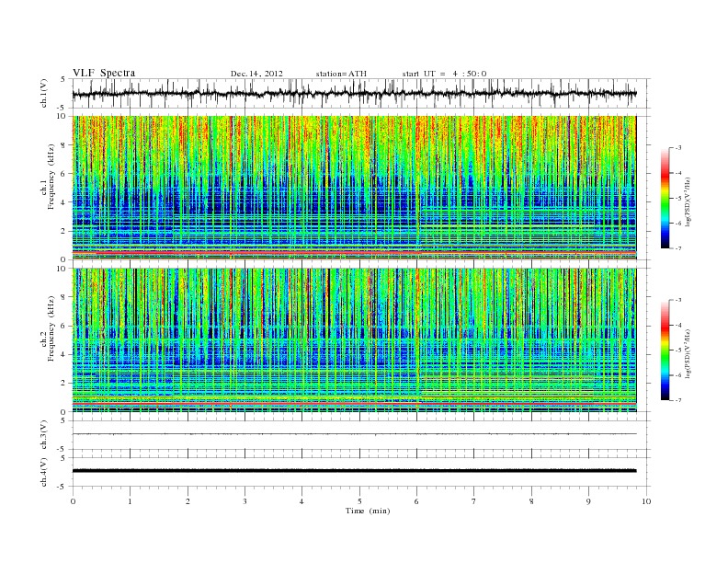Click the "8" tick on the time axis
The image size is (728, 563).
pyautogui.click(x=531, y=501)
